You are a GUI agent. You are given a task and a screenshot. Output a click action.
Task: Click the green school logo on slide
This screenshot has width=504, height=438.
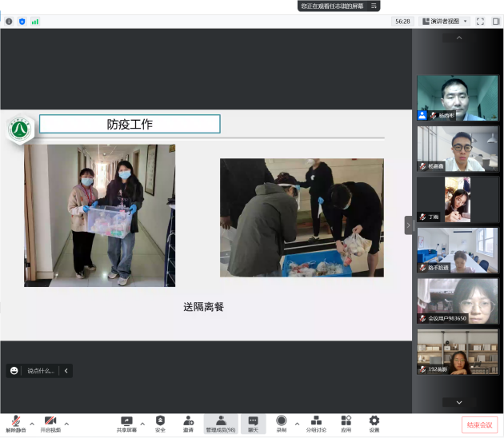coord(20,129)
